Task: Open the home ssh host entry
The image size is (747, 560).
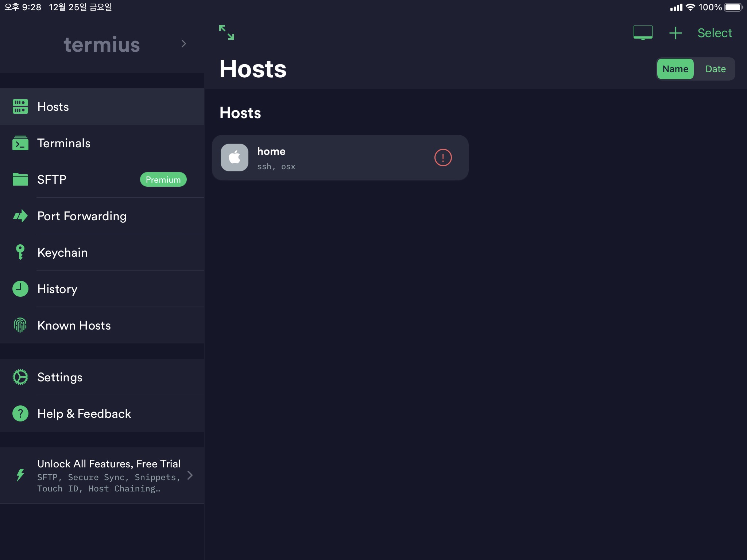Action: [328, 157]
